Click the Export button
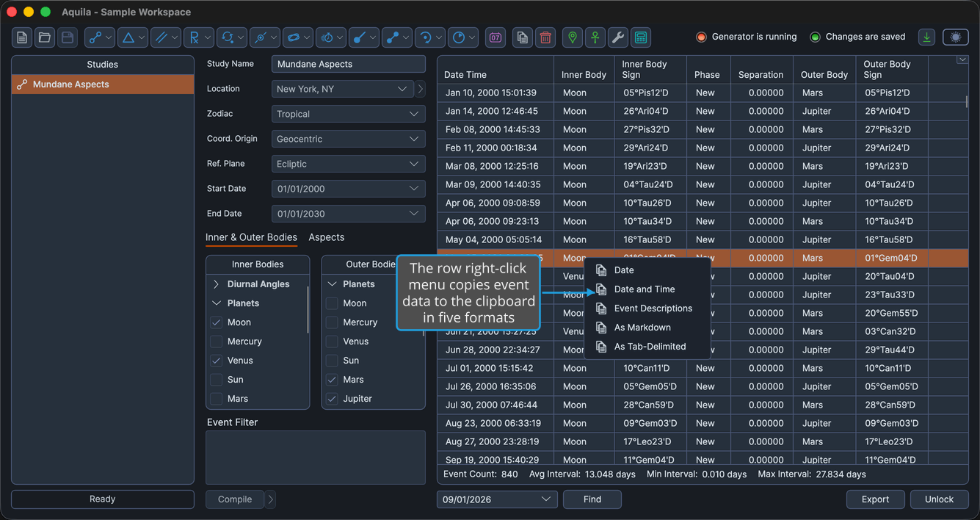Screen dimensions: 980x520 875,499
